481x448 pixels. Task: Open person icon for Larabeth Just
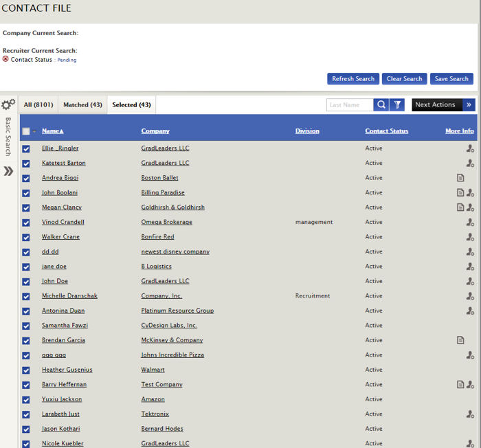point(470,414)
